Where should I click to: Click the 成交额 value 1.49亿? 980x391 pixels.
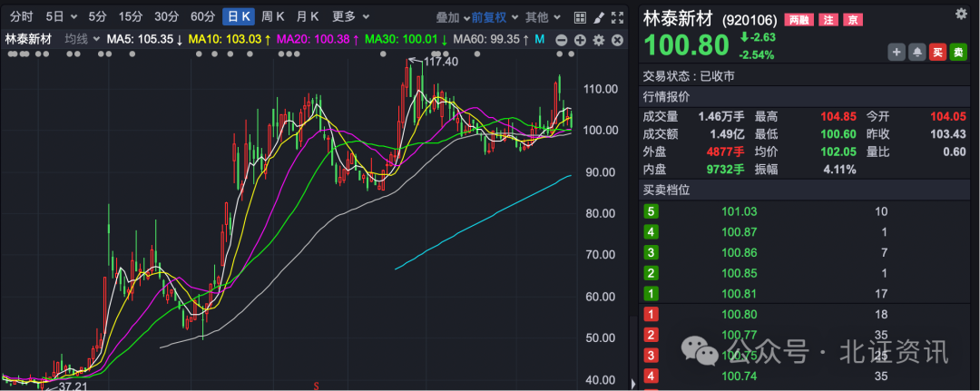click(726, 133)
